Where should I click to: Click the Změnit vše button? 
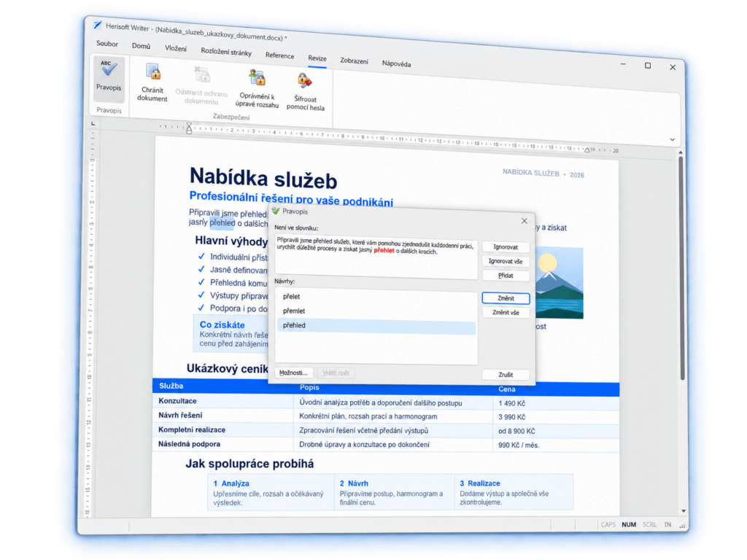(506, 312)
